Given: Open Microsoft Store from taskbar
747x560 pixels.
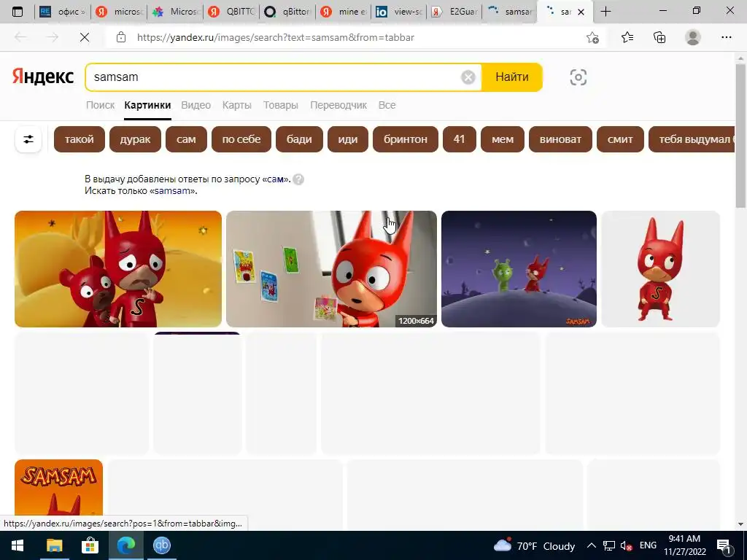Looking at the screenshot, I should coord(90,545).
